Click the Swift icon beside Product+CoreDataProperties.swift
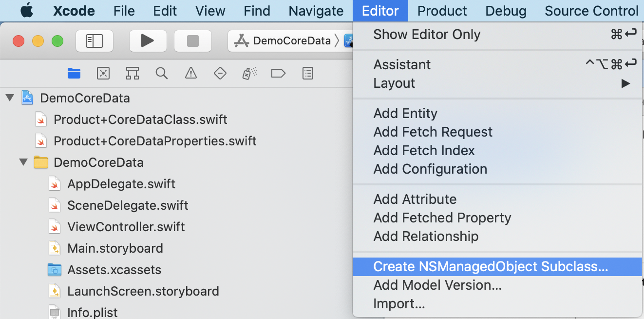The height and width of the screenshot is (319, 644). pos(41,141)
